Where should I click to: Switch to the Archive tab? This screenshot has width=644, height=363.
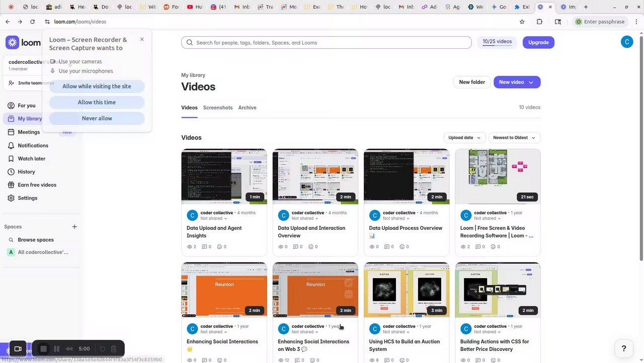point(247,108)
